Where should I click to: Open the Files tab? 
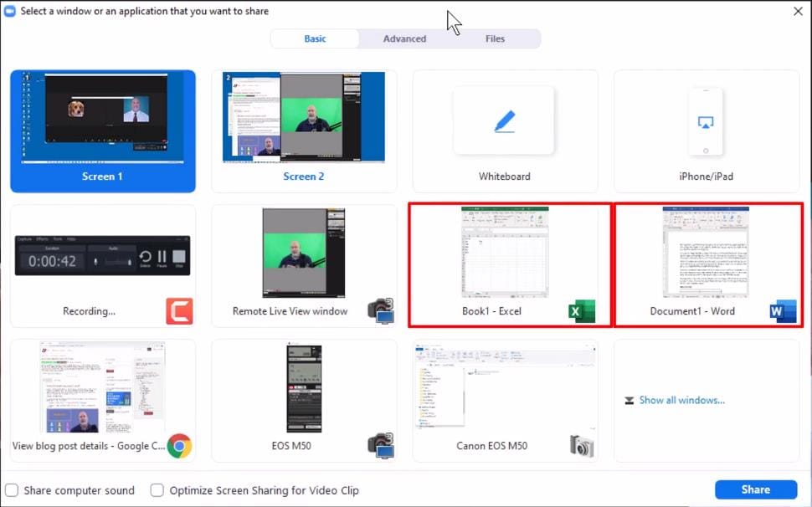[x=495, y=38]
